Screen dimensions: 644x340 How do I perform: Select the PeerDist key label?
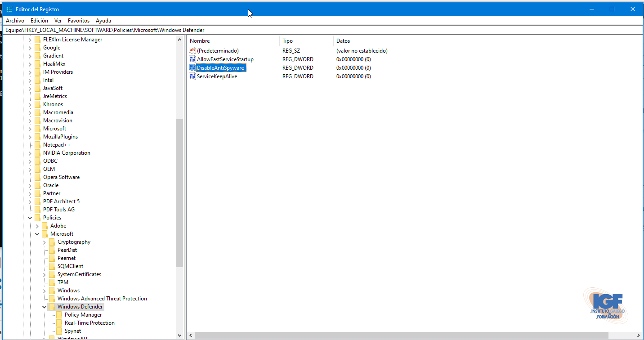click(x=67, y=250)
